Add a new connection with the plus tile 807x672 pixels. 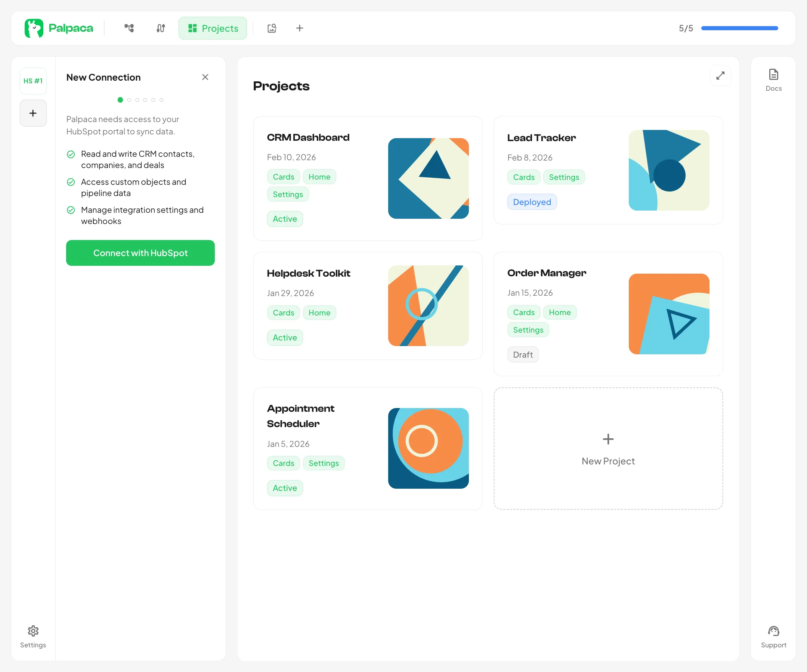point(33,113)
